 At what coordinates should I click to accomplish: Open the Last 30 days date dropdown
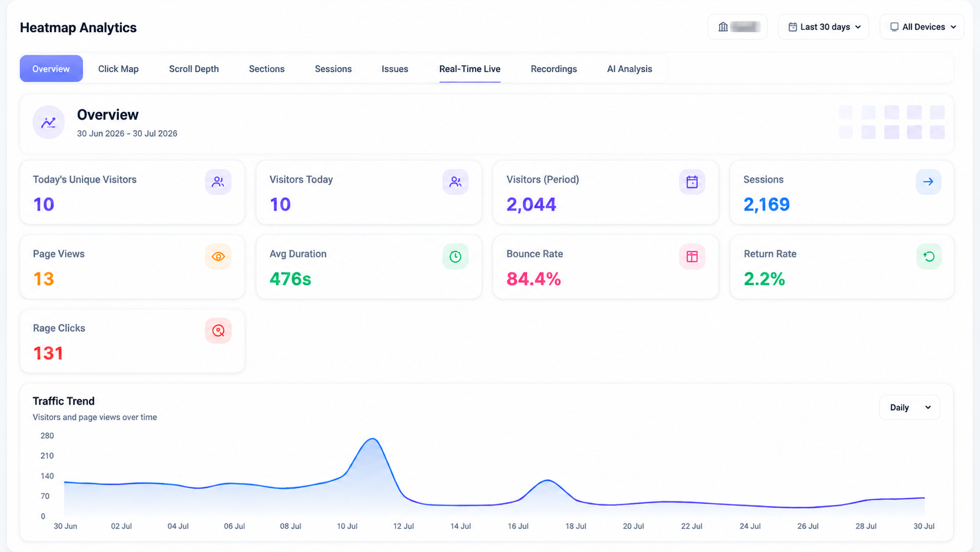click(x=824, y=27)
